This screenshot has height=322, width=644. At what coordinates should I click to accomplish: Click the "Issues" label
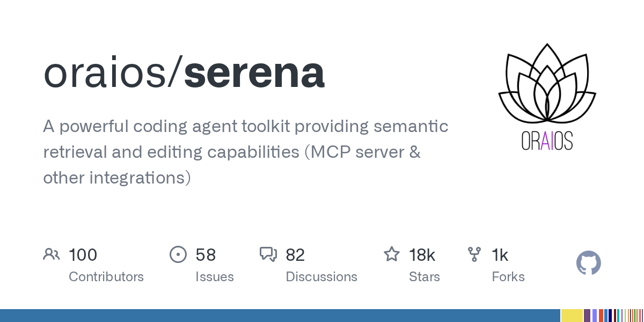coord(215,277)
